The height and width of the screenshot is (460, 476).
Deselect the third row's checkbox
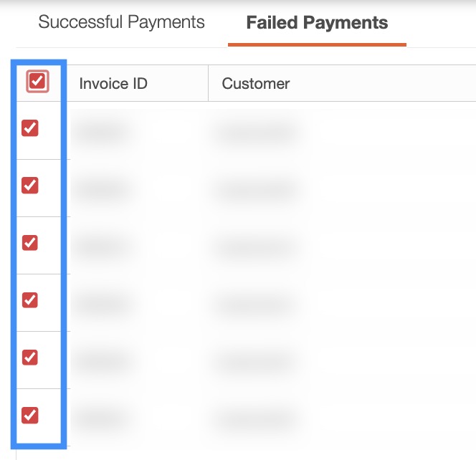tap(30, 243)
